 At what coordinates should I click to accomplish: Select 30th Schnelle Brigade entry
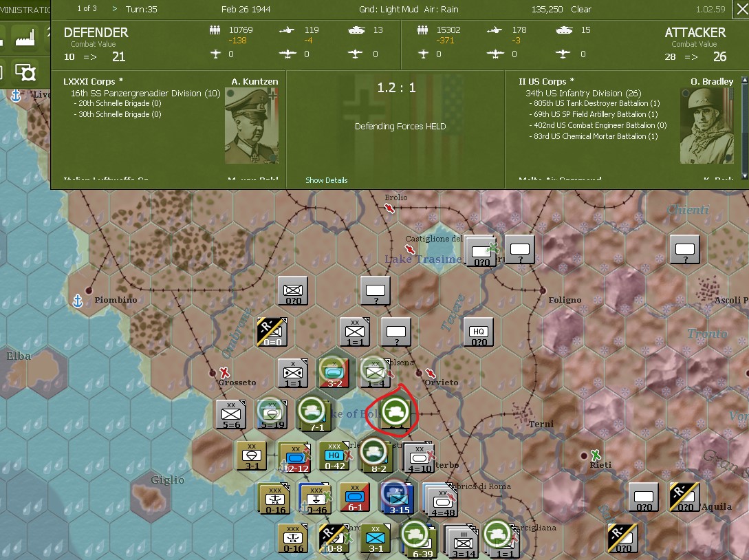(118, 114)
